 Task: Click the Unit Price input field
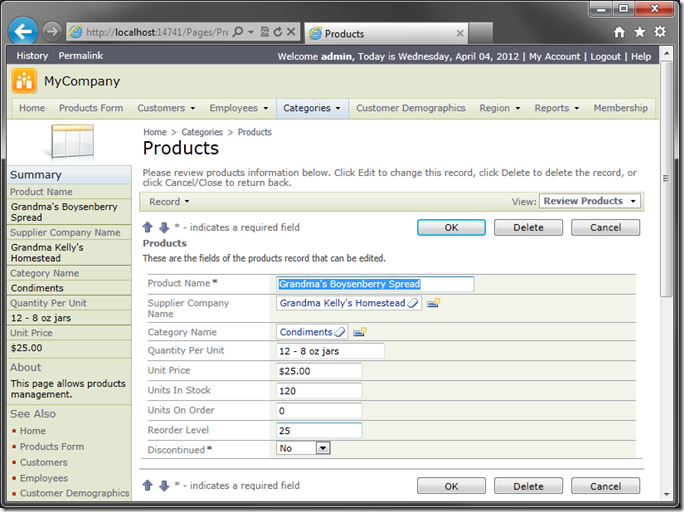pos(319,371)
